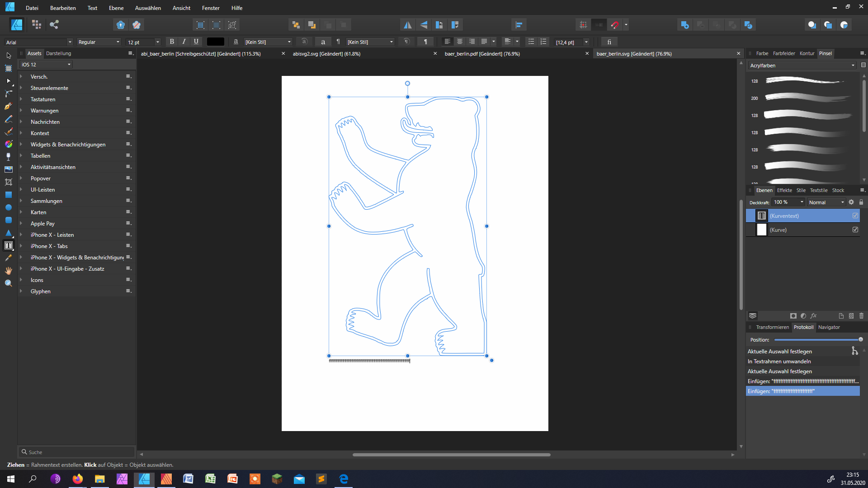This screenshot has height=488, width=868.
Task: Open the layer effects fx icon
Action: 814,316
